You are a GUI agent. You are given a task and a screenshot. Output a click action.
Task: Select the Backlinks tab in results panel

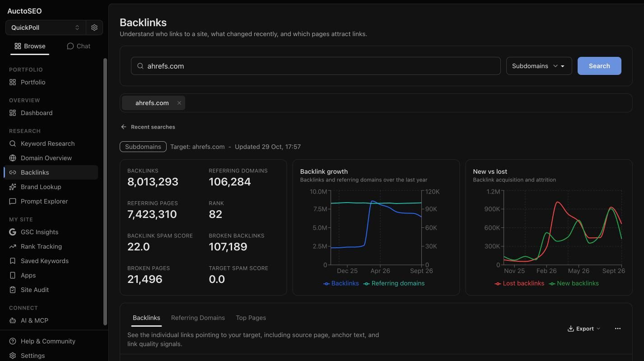(146, 318)
